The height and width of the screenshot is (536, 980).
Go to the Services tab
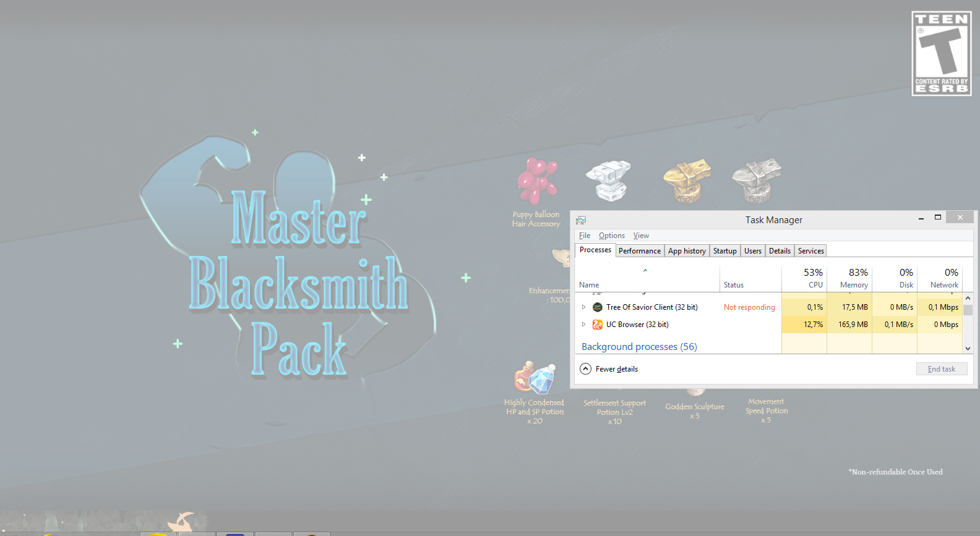click(810, 251)
